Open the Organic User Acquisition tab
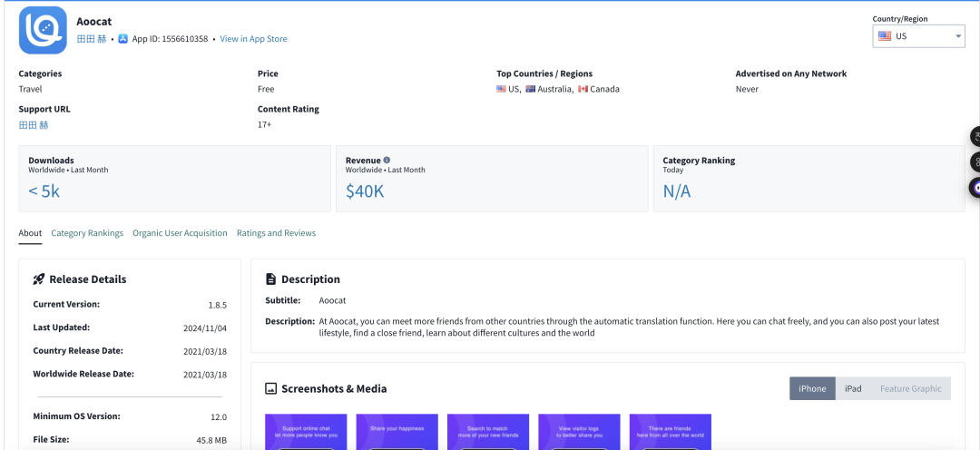This screenshot has width=980, height=450. pos(180,233)
